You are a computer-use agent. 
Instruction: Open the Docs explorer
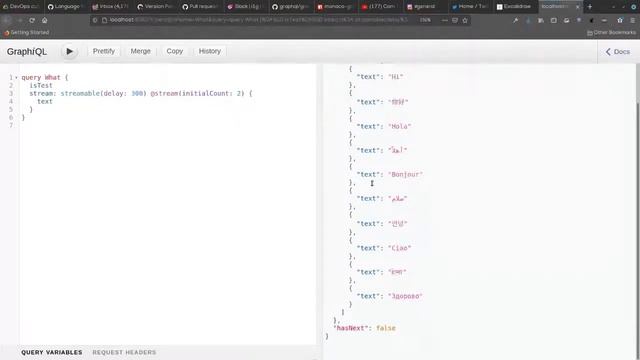[x=618, y=52]
